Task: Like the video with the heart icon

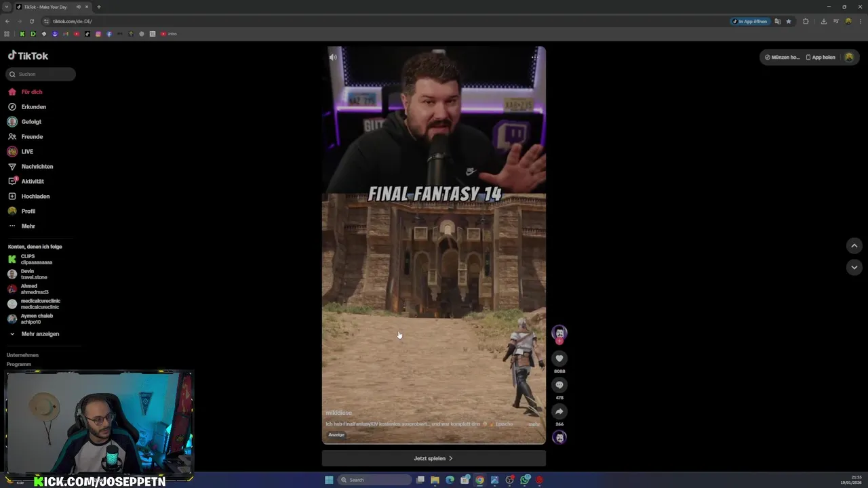Action: [x=559, y=358]
